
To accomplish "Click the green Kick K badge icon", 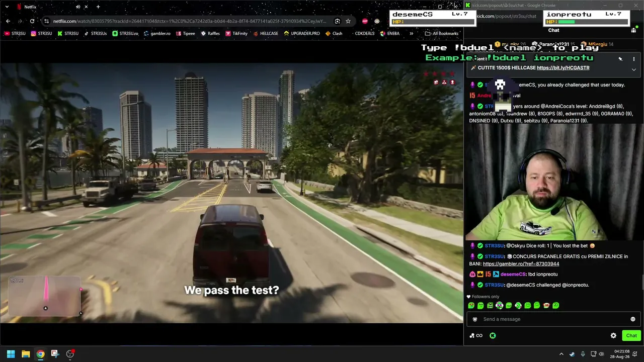I will (x=493, y=336).
